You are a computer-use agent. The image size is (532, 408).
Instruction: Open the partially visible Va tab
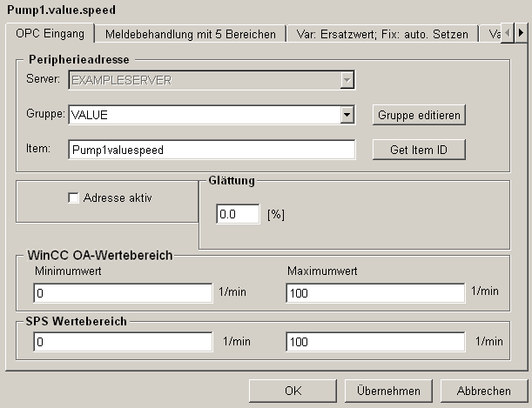click(490, 34)
